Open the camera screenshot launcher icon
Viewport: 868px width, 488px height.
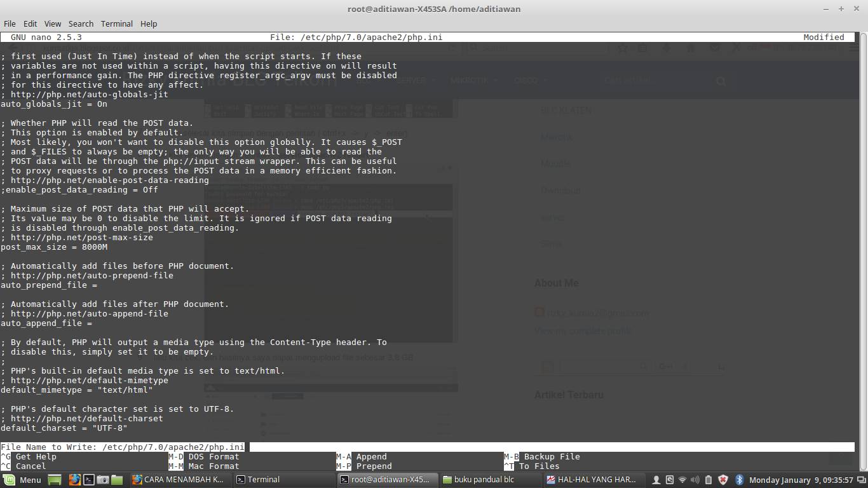tap(103, 480)
